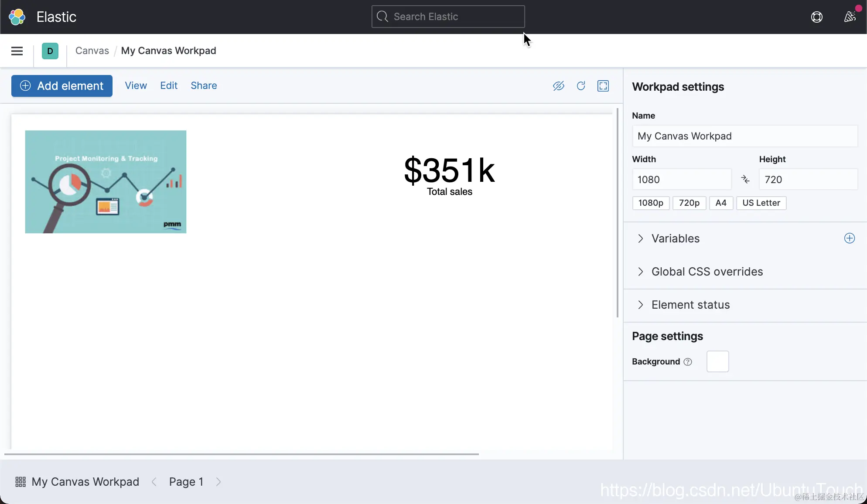This screenshot has height=504, width=867.
Task: Click the Elastic logo icon
Action: 17,17
